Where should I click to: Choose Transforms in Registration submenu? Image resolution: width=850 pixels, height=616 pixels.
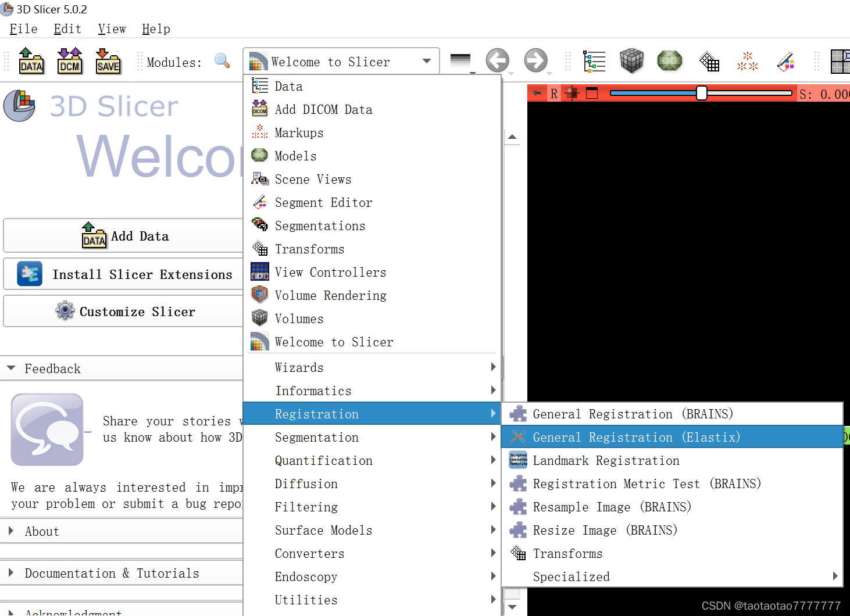pos(672,553)
